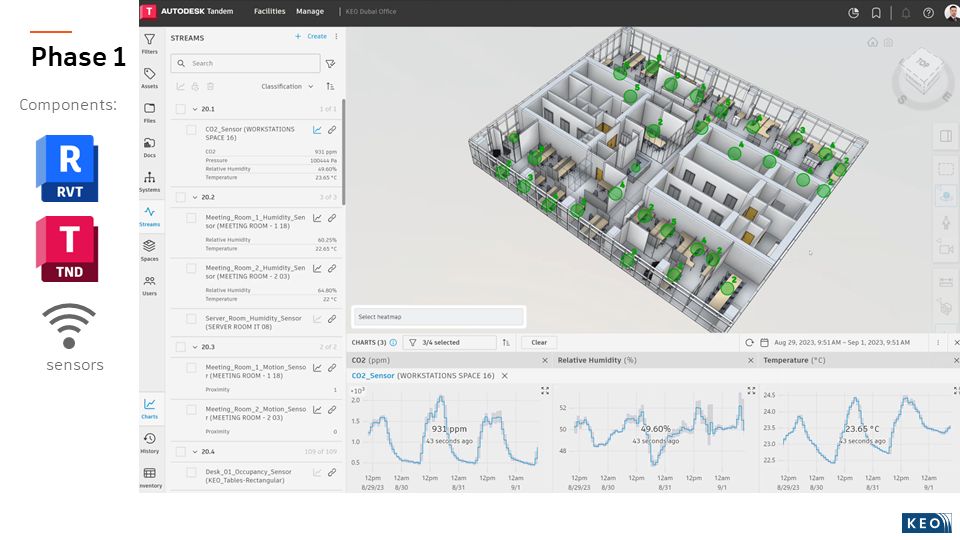The height and width of the screenshot is (540, 960).
Task: Show chart for Meeting_Room_1_Humidity_Sensor
Action: 317,218
